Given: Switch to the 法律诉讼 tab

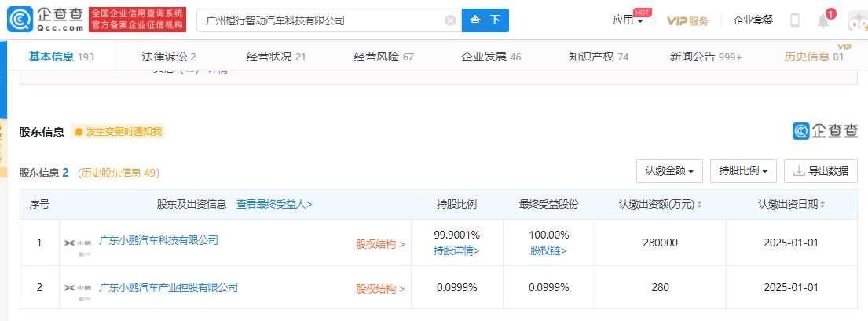Looking at the screenshot, I should 169,57.
